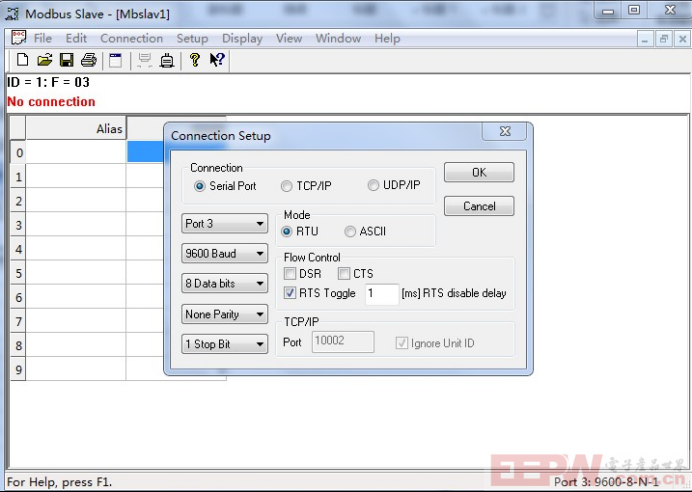This screenshot has height=492, width=692.
Task: Click the Modbus Slave app icon in title bar
Action: [12, 14]
